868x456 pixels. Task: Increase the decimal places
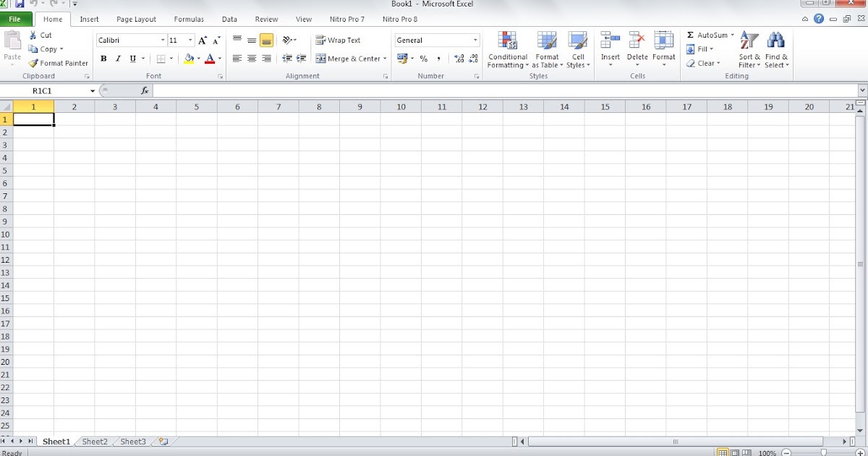pos(459,59)
